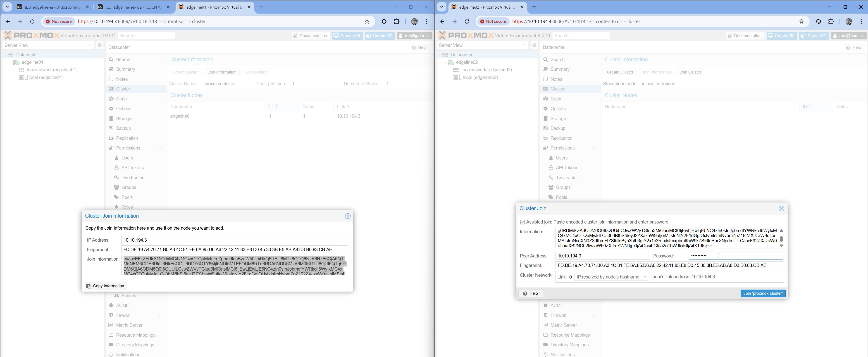Click Two Factor key icon in left window

[117, 178]
